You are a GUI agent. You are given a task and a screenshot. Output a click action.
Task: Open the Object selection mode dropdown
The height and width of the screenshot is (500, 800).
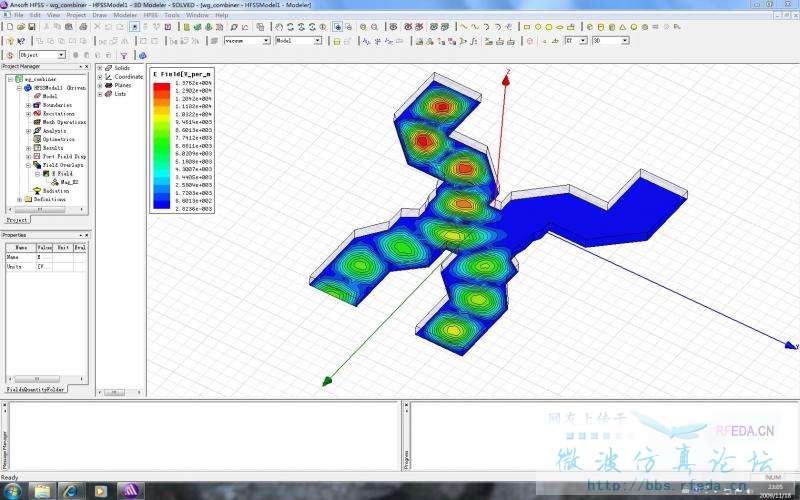(61, 55)
